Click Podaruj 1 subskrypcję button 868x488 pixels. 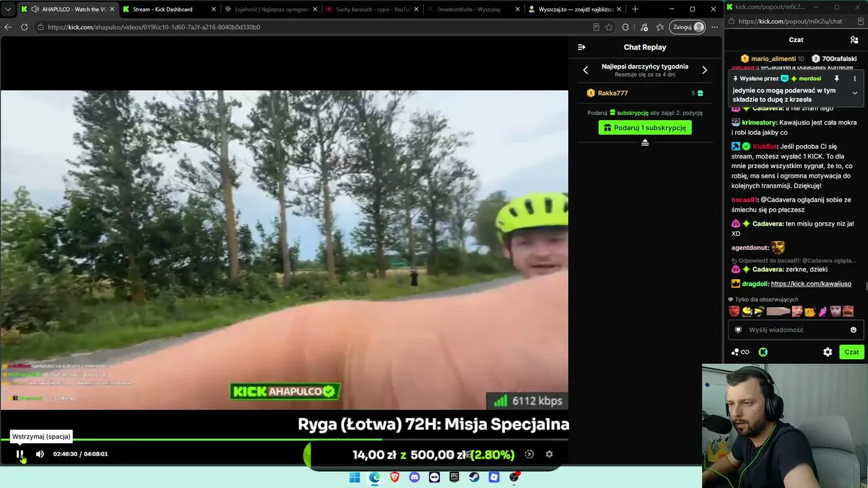pos(645,127)
